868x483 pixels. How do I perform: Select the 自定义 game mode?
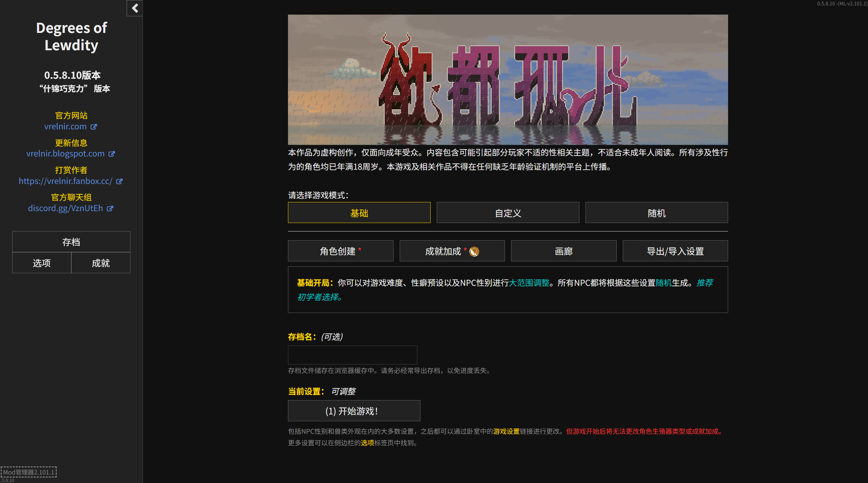click(508, 213)
